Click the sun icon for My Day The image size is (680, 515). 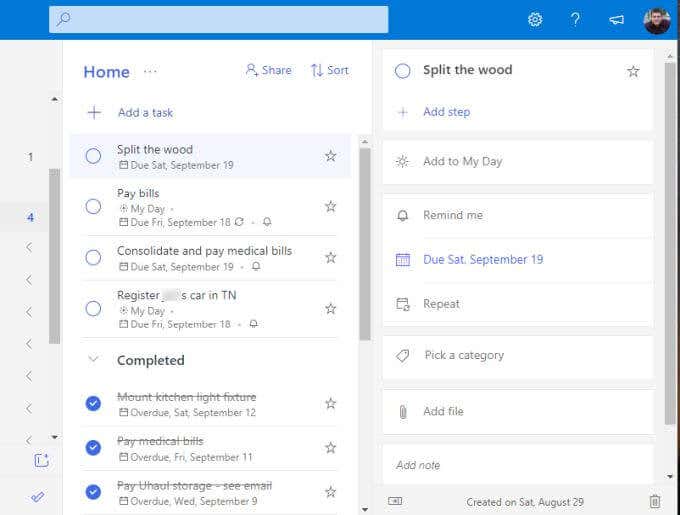402,162
